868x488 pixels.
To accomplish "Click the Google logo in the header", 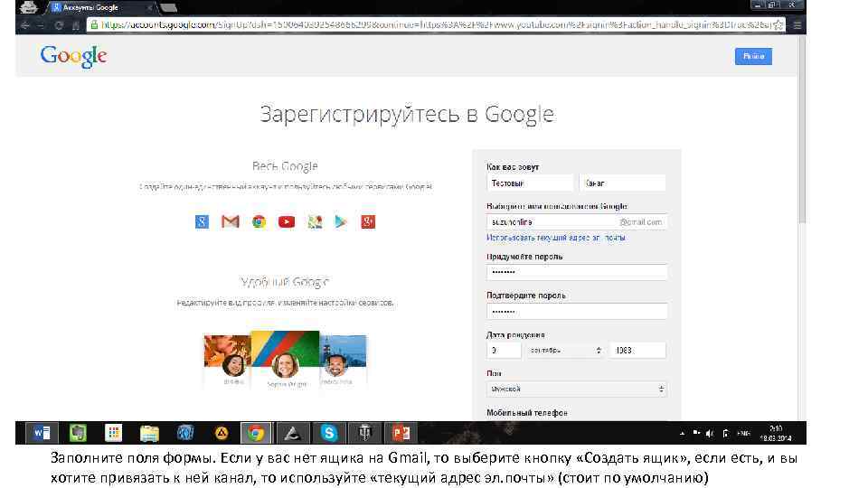I will (73, 56).
